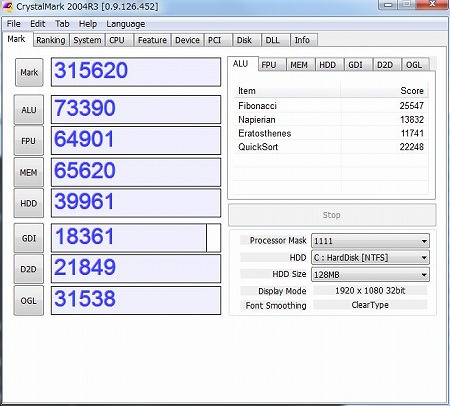Select the Eratosthenes result row
The image size is (450, 406).
point(331,133)
